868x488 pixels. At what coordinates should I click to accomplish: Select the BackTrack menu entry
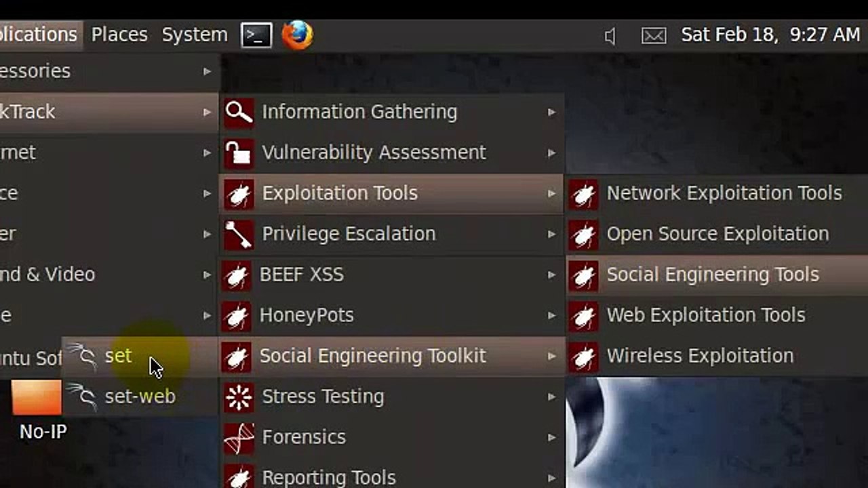tap(108, 112)
